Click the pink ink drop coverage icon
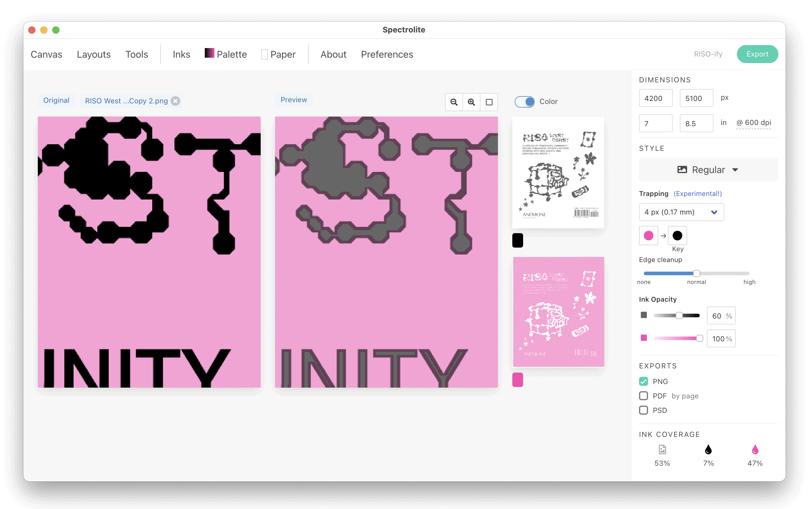 coord(755,450)
